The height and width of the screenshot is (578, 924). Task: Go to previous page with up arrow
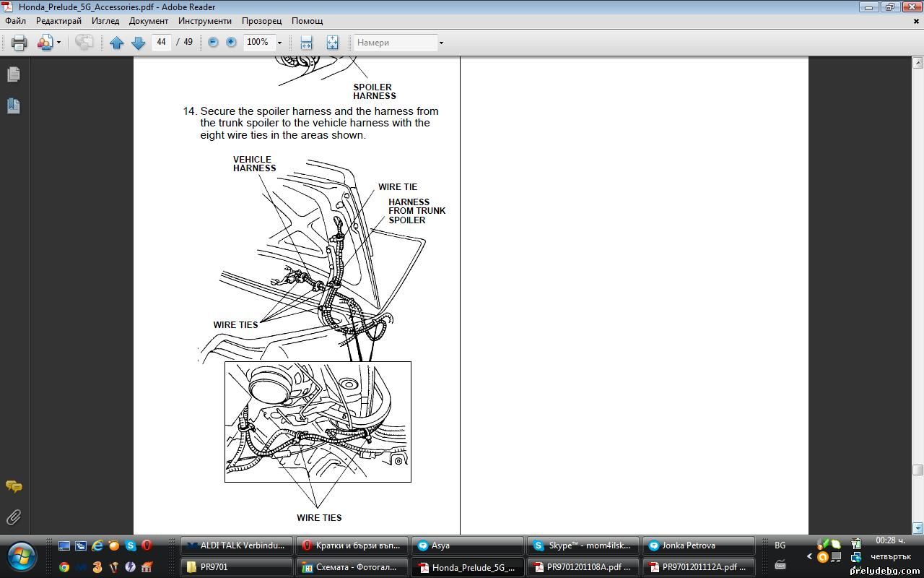pyautogui.click(x=116, y=43)
